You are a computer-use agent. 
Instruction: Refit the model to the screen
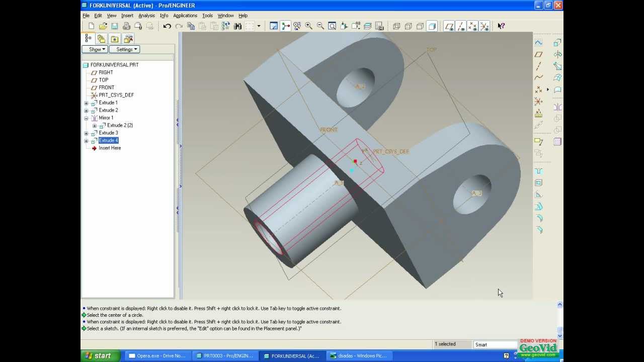click(332, 26)
